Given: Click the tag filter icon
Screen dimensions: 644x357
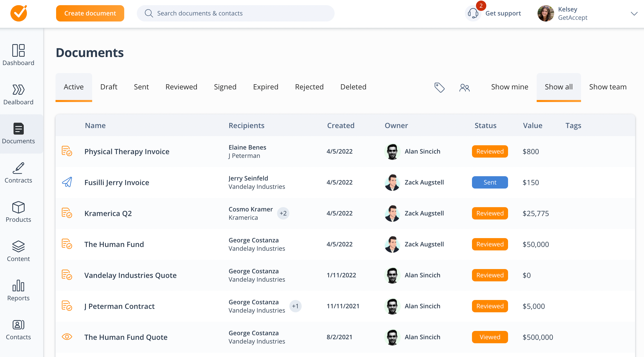Looking at the screenshot, I should point(439,87).
